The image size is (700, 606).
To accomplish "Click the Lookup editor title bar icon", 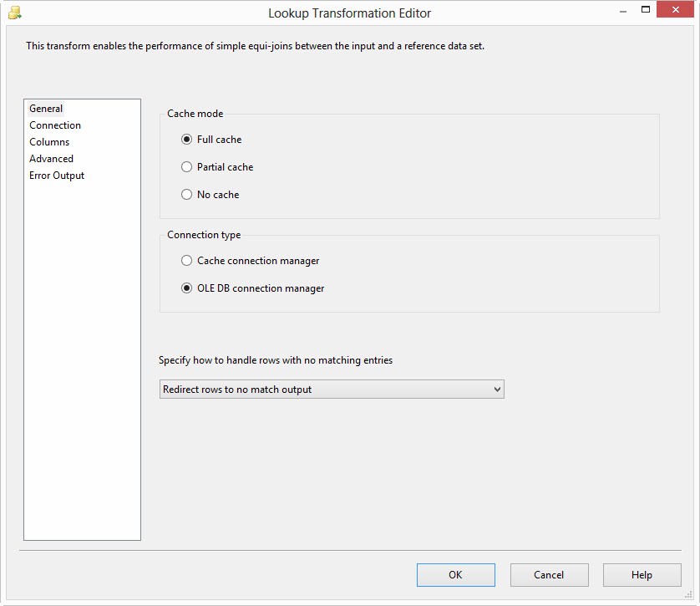I will click(14, 13).
